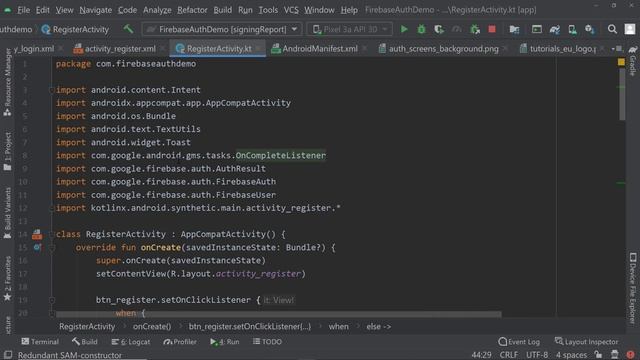Click the red error notification icon
Viewport: 640px width, 360px height.
[631, 355]
